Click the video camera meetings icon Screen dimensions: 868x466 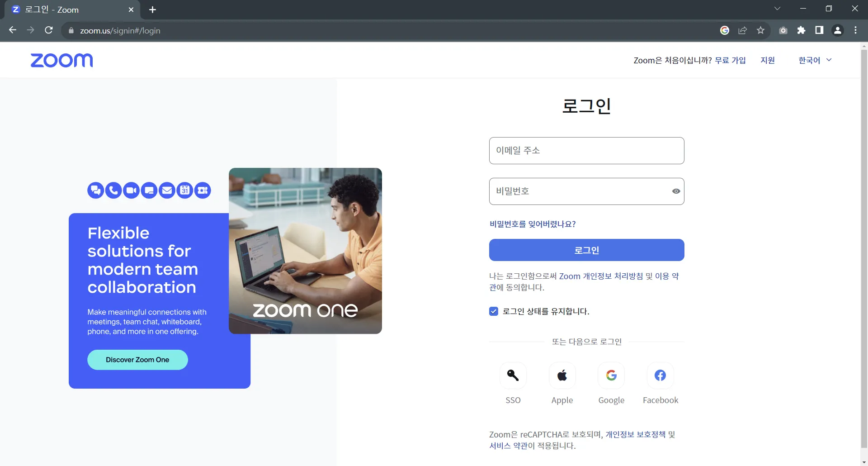131,190
